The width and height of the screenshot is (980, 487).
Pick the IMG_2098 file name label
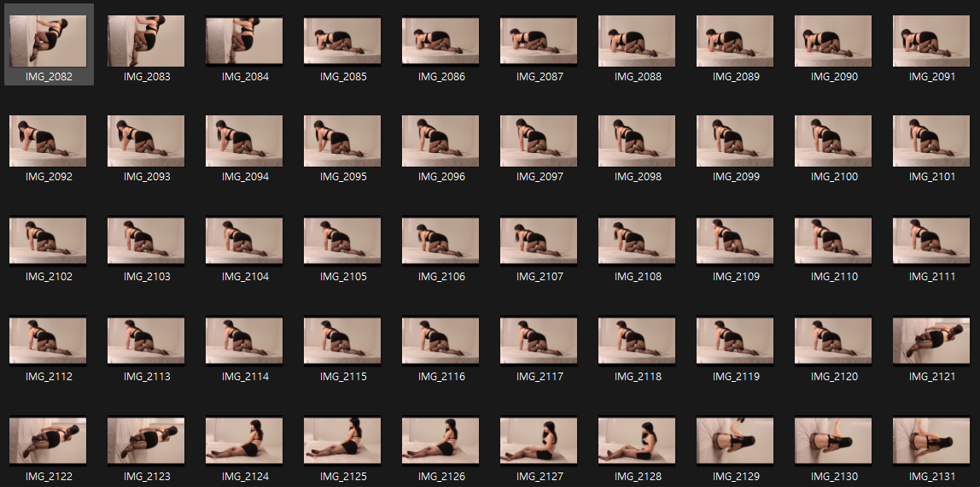click(x=637, y=177)
